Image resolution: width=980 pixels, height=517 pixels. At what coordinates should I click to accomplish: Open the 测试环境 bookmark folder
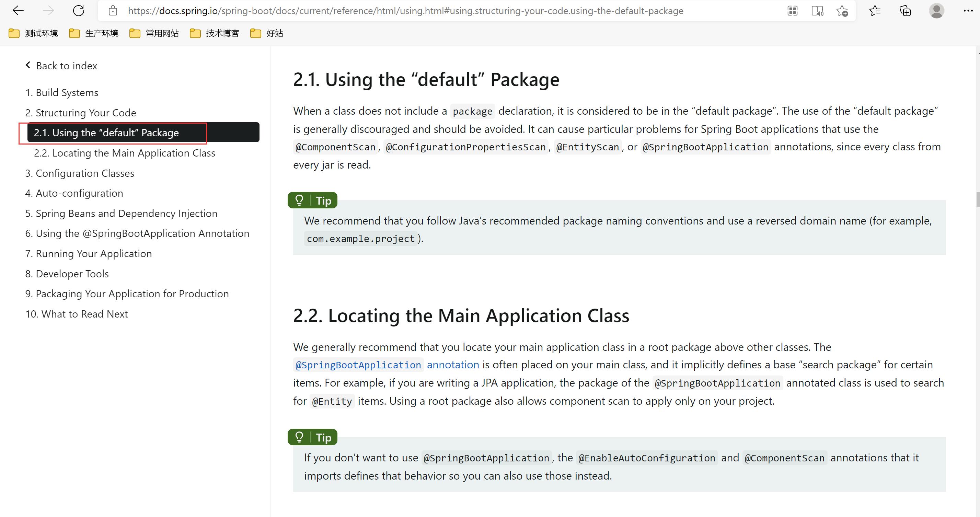point(34,34)
